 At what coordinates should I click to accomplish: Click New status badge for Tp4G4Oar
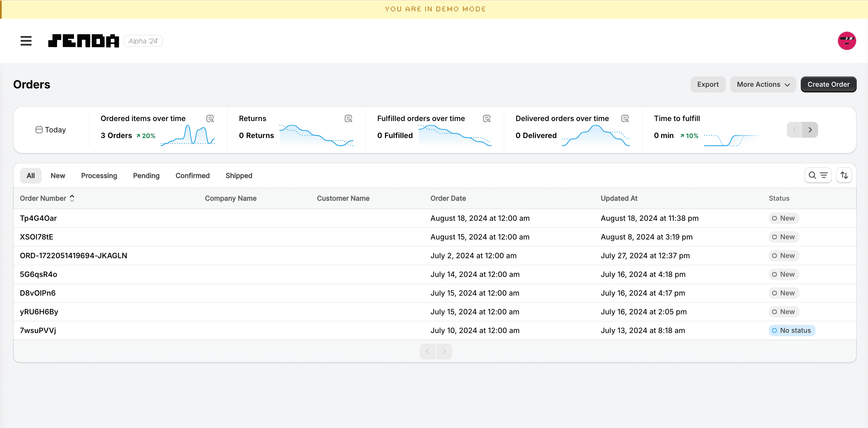(784, 218)
